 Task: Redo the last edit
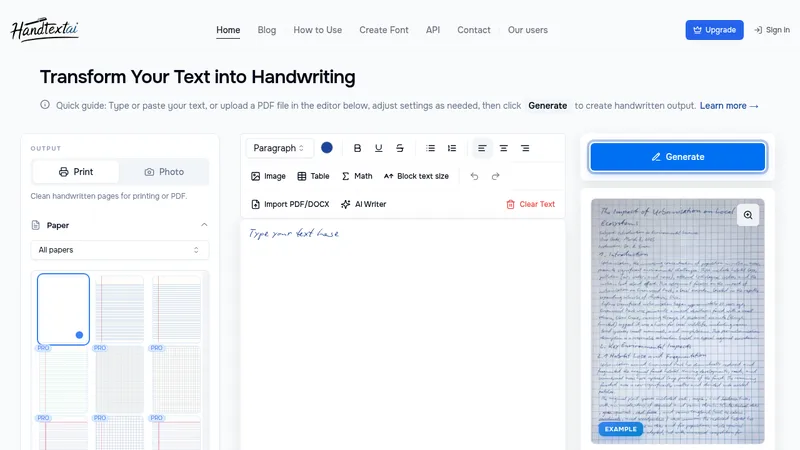pyautogui.click(x=495, y=176)
